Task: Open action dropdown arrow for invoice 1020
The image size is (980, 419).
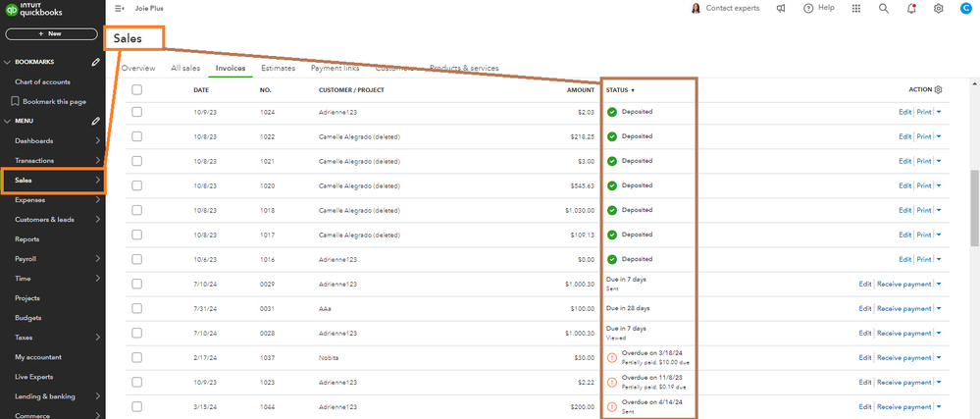Action: pyautogui.click(x=939, y=185)
